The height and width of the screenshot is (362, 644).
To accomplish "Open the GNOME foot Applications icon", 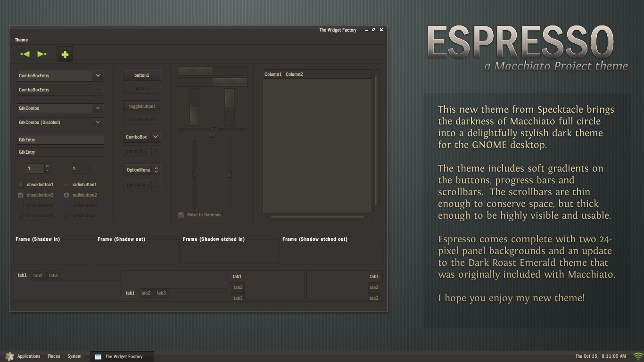I will coord(9,356).
